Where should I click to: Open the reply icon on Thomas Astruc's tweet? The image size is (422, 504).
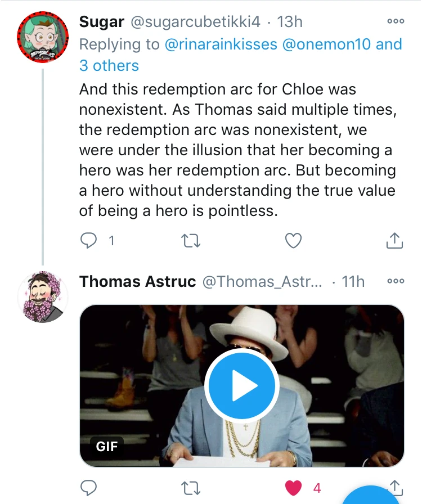88,489
